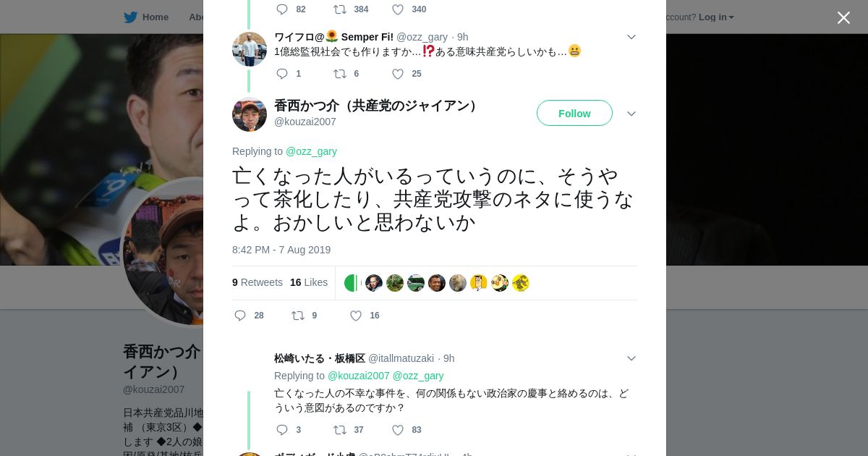Expand options for the ozz_gary tweet
Viewport: 868px width, 456px height.
click(x=631, y=37)
